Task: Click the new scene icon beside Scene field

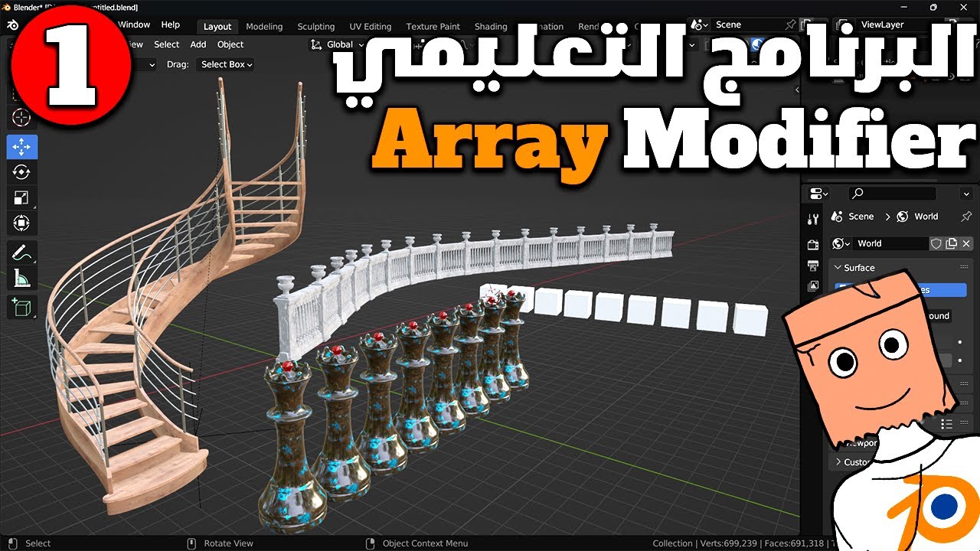Action: (805, 25)
